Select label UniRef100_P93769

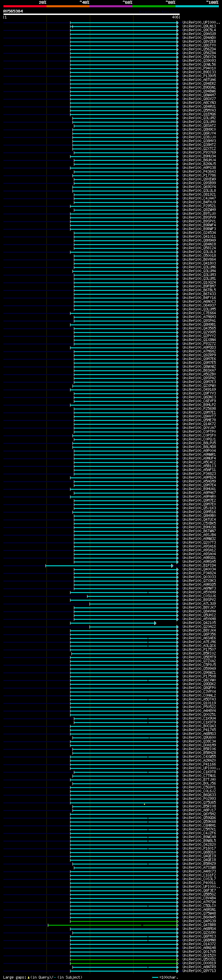[199, 152]
